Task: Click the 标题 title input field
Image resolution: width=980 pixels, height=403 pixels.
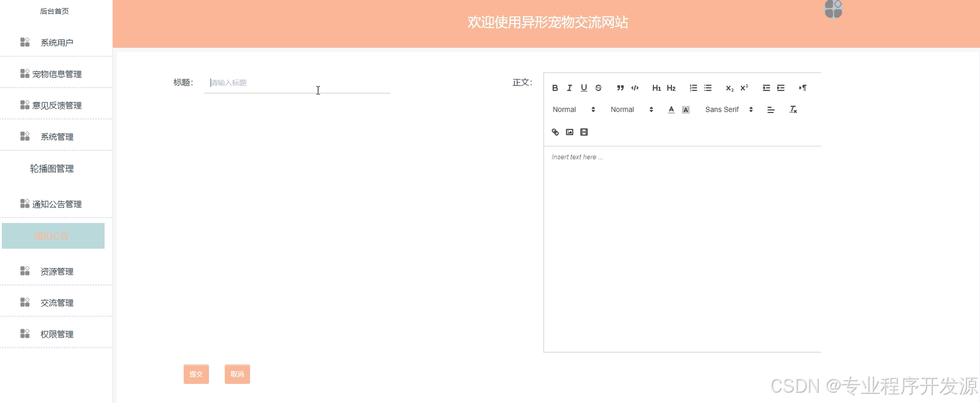Action: 297,83
